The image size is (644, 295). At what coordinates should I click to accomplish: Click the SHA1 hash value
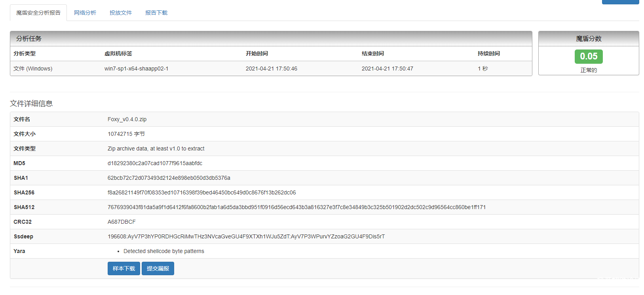169,178
